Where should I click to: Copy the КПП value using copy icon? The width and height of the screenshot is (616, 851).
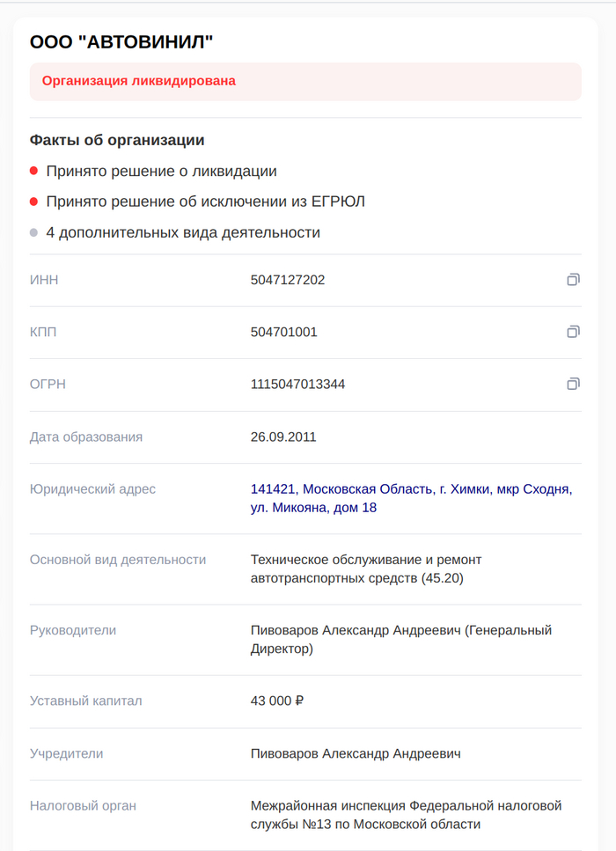click(573, 332)
